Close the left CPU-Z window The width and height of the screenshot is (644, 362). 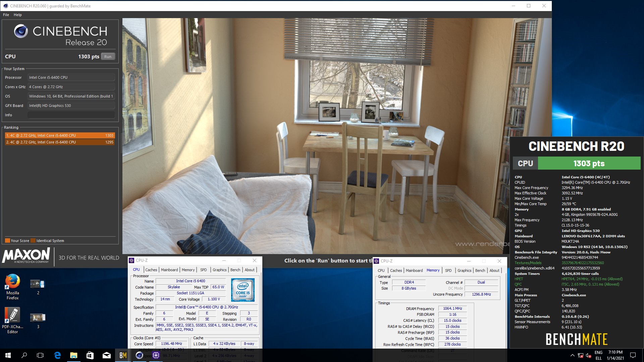pos(255,260)
